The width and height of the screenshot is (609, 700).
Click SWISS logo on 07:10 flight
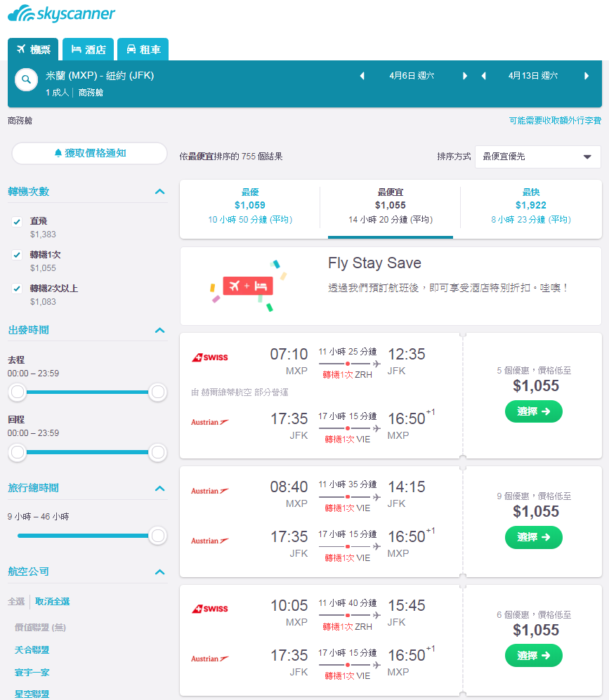coord(210,357)
